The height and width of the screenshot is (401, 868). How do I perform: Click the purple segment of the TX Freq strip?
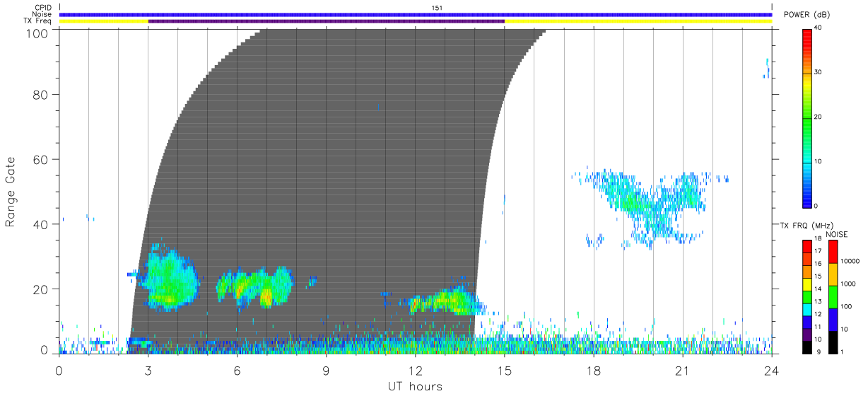326,21
